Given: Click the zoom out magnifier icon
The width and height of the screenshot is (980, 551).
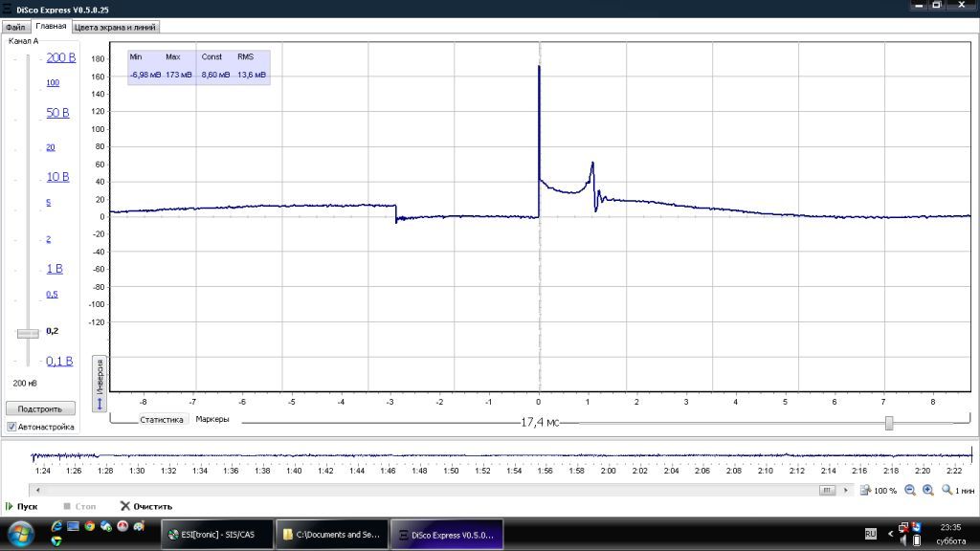Looking at the screenshot, I should [910, 491].
